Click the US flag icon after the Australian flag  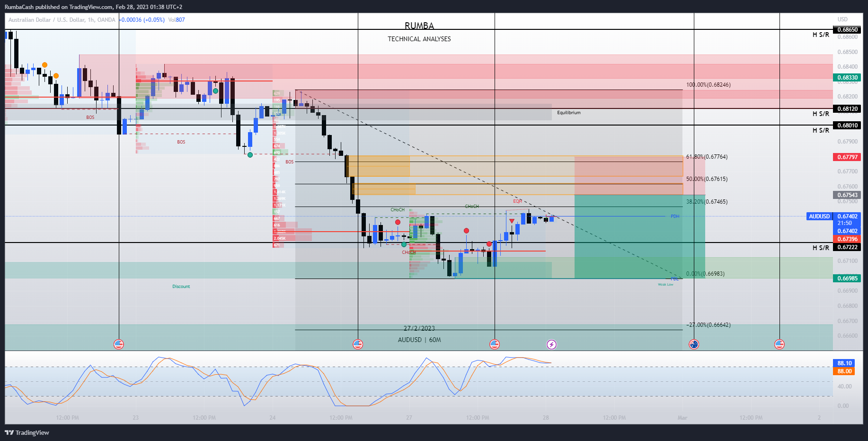click(779, 344)
